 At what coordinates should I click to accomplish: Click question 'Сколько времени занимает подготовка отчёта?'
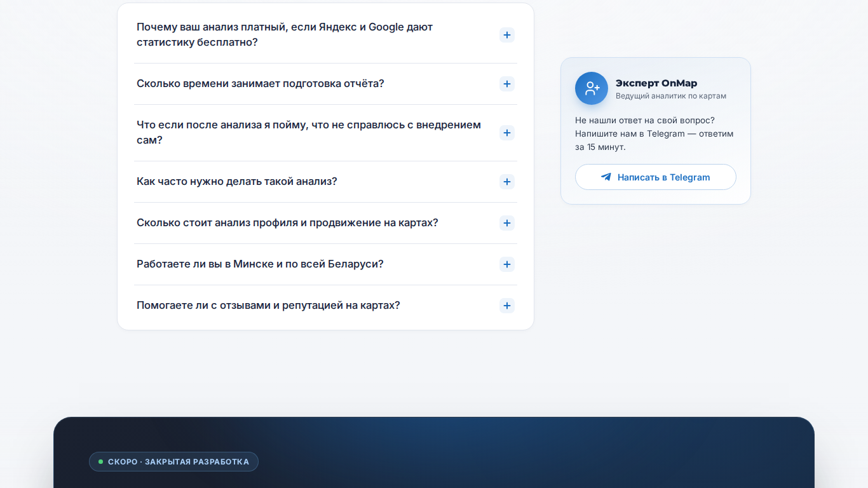coord(261,84)
